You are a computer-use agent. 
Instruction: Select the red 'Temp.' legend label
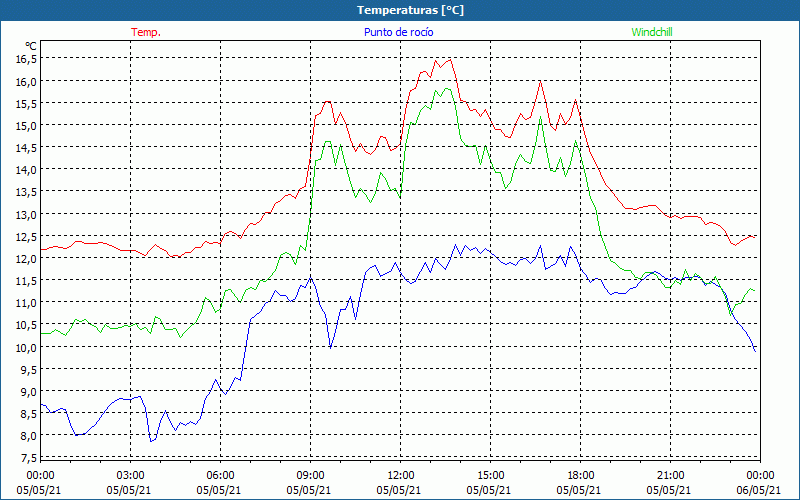point(146,32)
